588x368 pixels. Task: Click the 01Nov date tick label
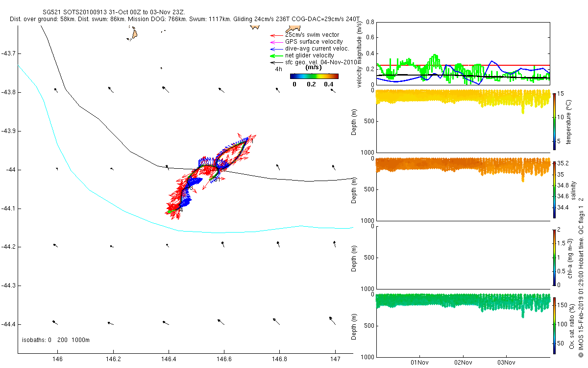coord(420,363)
